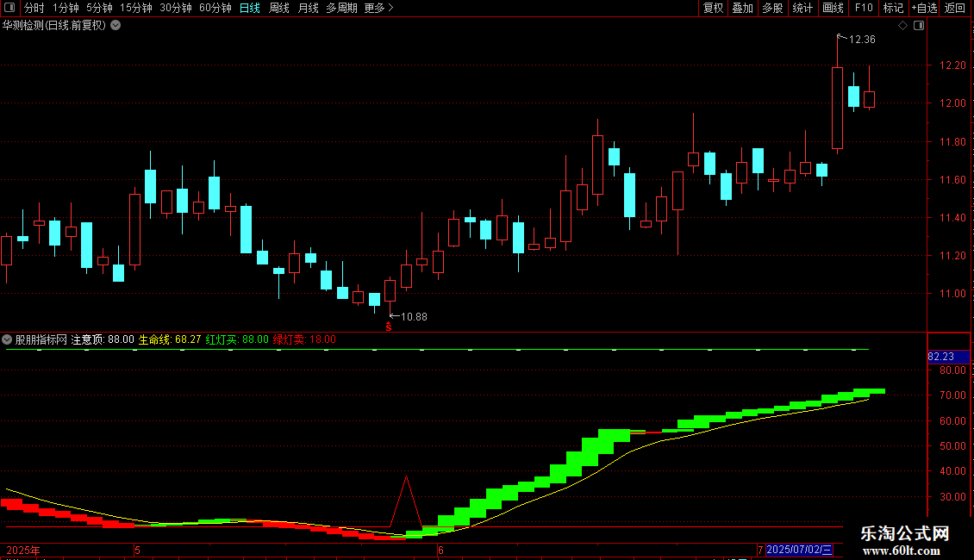Select the 60分钟 period tab
The height and width of the screenshot is (560, 974).
click(215, 8)
